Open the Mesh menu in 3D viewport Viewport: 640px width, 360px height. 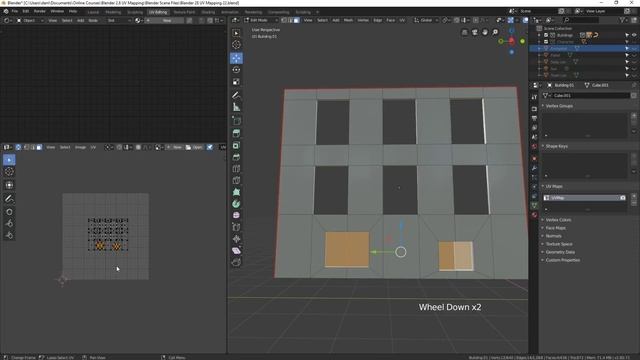348,20
